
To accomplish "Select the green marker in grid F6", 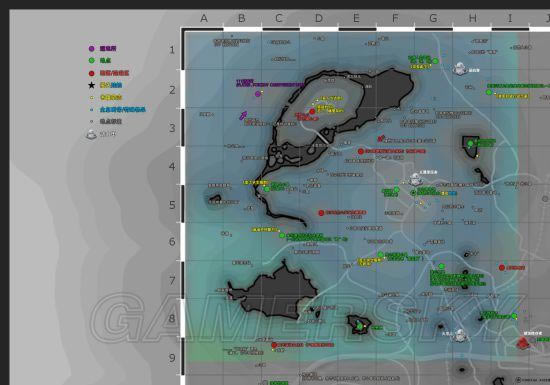I will click(381, 254).
